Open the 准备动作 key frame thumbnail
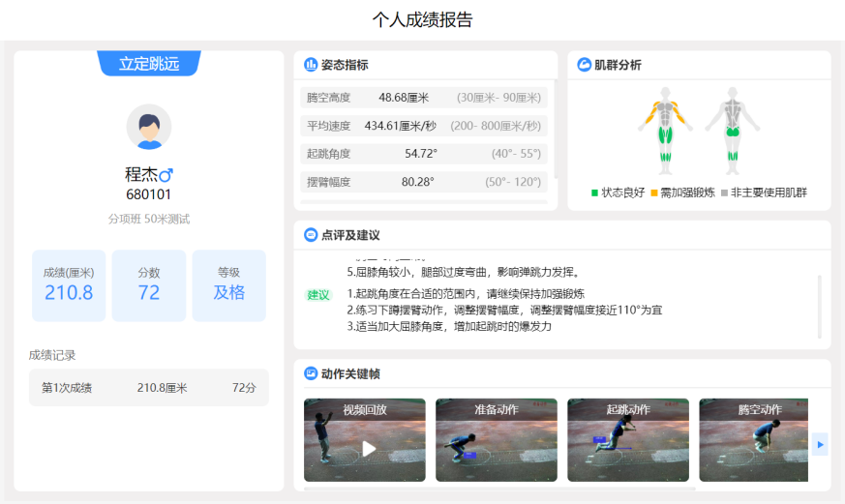 tap(496, 440)
